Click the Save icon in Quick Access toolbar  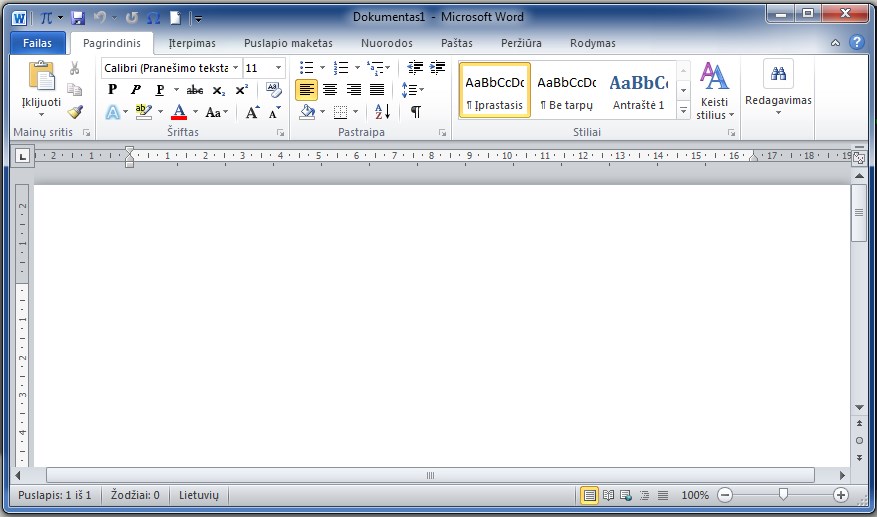coord(78,18)
